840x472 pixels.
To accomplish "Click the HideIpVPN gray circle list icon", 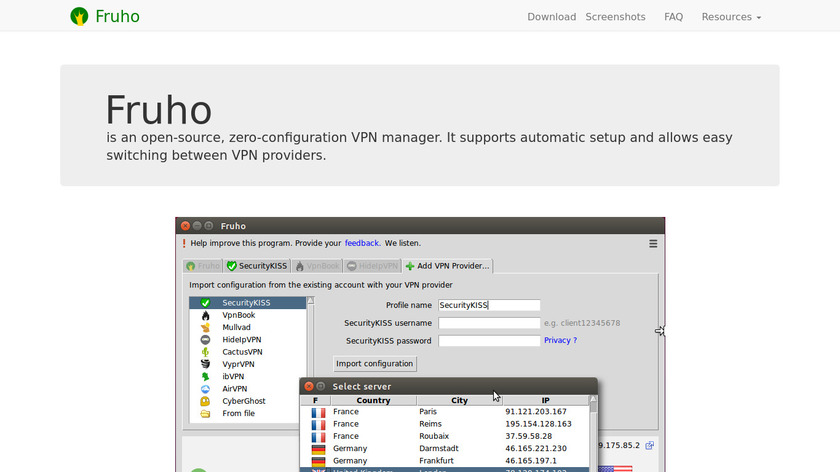I will click(205, 340).
